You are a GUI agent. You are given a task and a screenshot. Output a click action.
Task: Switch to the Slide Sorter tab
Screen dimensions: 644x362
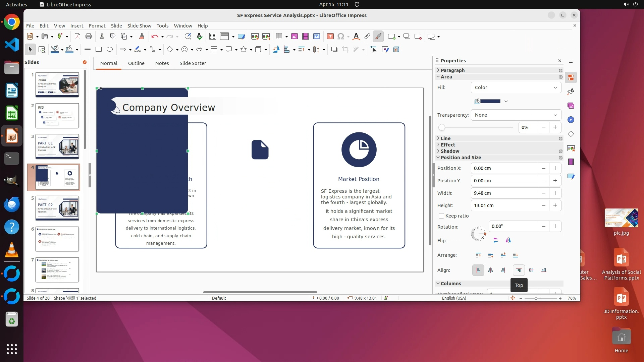coord(193,63)
